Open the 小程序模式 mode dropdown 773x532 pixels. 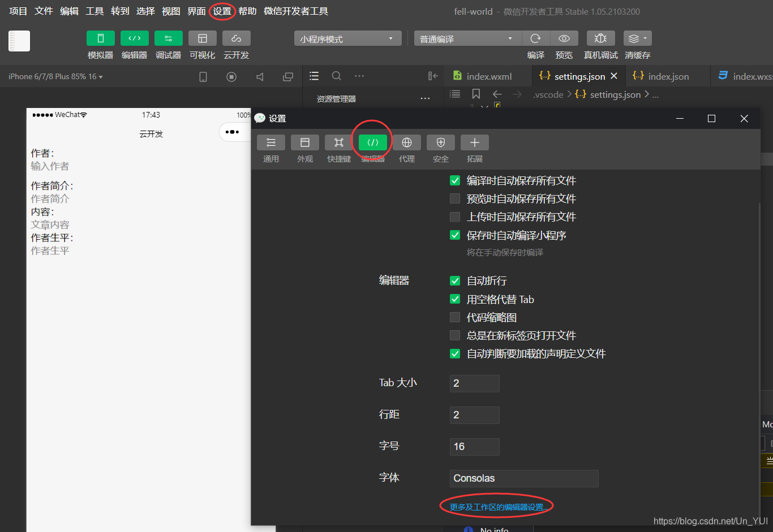coord(347,38)
